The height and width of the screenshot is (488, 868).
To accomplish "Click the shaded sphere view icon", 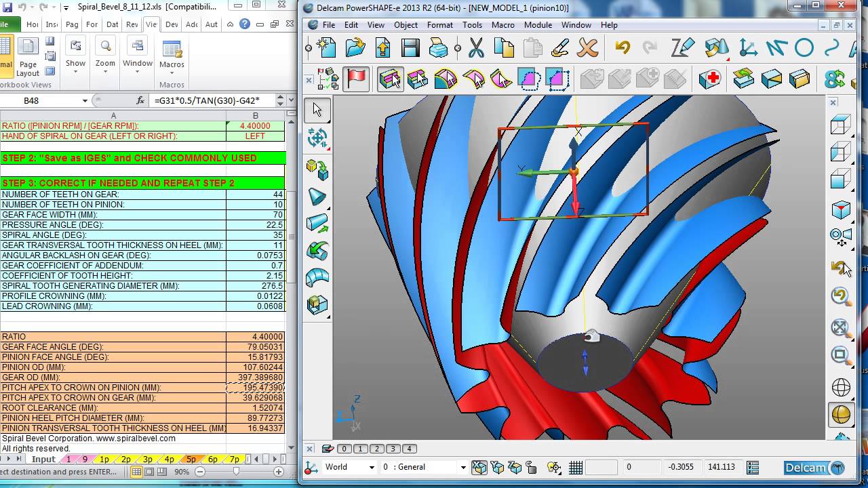I will (x=841, y=414).
